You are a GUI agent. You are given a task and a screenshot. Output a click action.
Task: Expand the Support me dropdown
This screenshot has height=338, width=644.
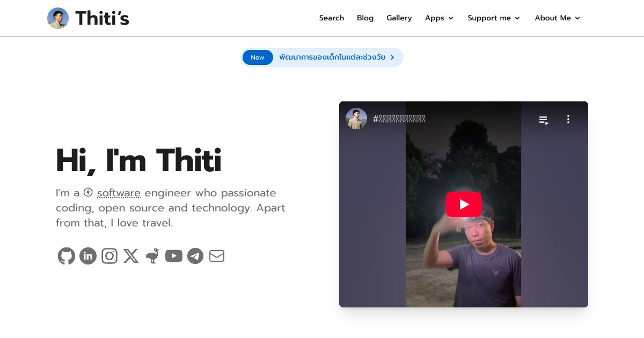click(x=494, y=18)
